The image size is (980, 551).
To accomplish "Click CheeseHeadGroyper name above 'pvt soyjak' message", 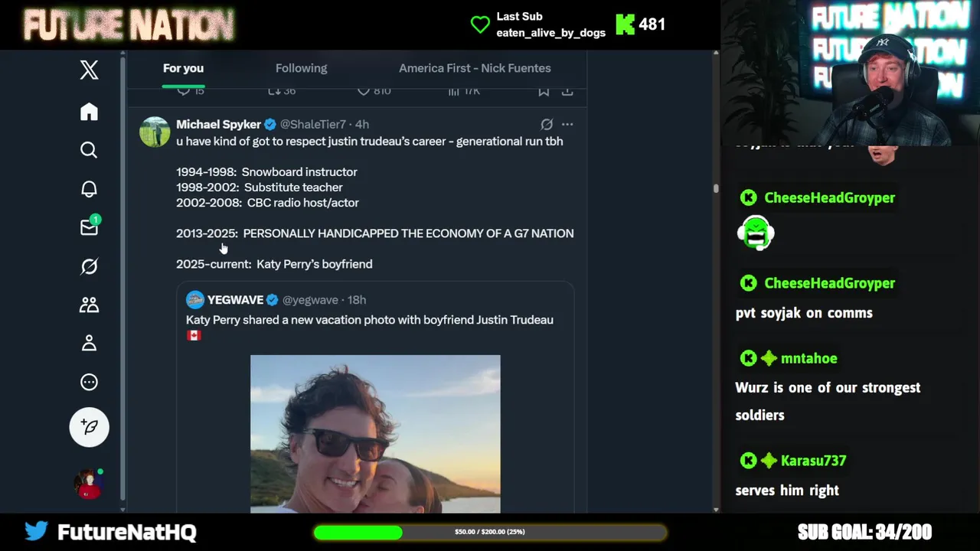I will [829, 283].
